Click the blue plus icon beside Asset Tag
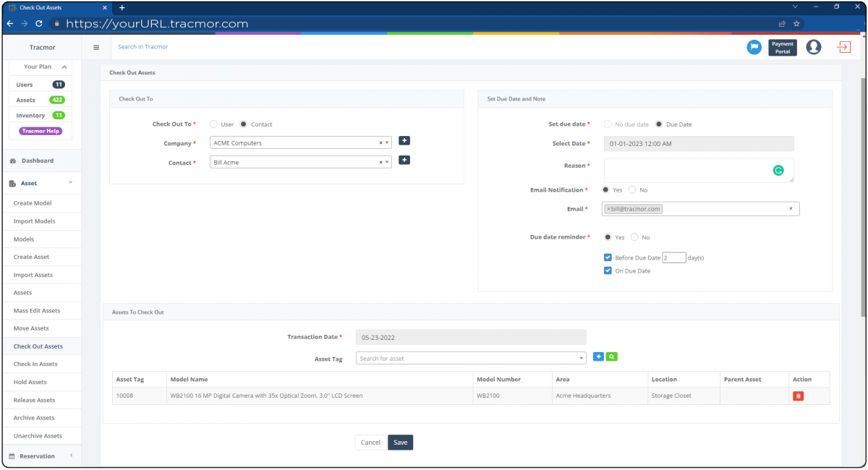The height and width of the screenshot is (470, 868). 598,356
